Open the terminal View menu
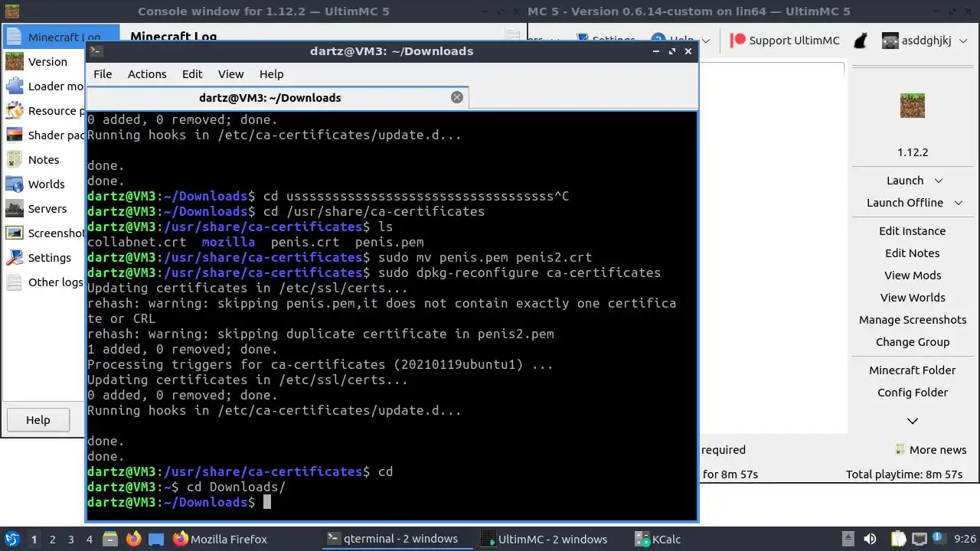The width and height of the screenshot is (980, 551). pyautogui.click(x=230, y=74)
